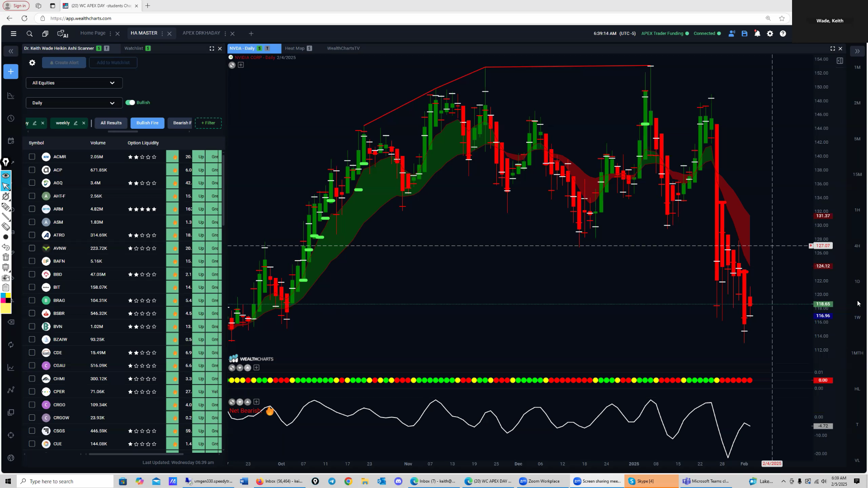Open help question mark icon
The height and width of the screenshot is (488, 868).
pyautogui.click(x=783, y=33)
